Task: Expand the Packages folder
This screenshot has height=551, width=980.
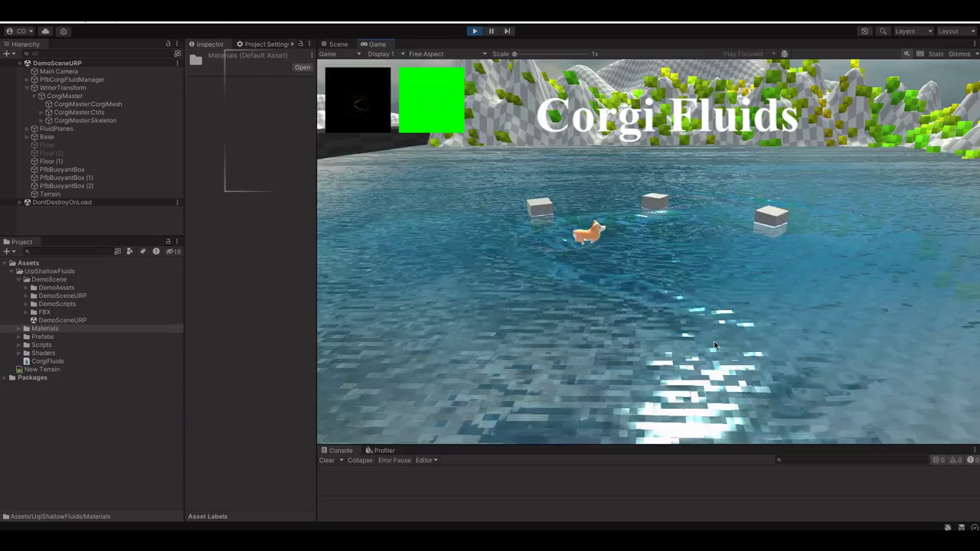Action: pos(5,377)
